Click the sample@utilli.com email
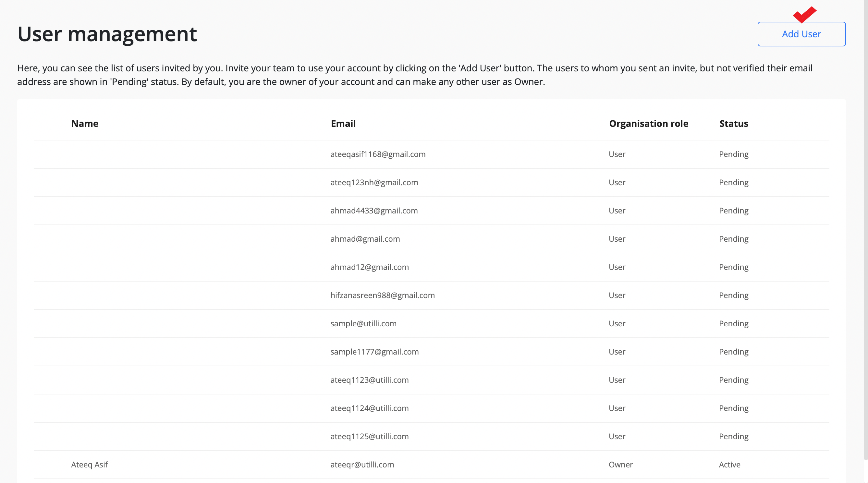The height and width of the screenshot is (483, 868). pos(363,324)
